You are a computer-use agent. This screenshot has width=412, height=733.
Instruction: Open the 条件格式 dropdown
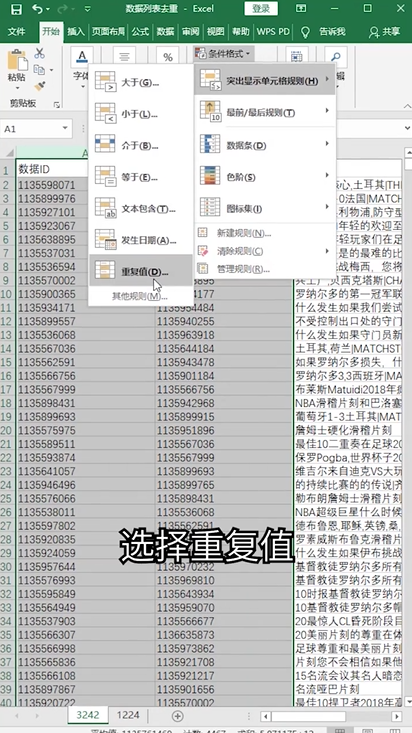click(x=224, y=54)
